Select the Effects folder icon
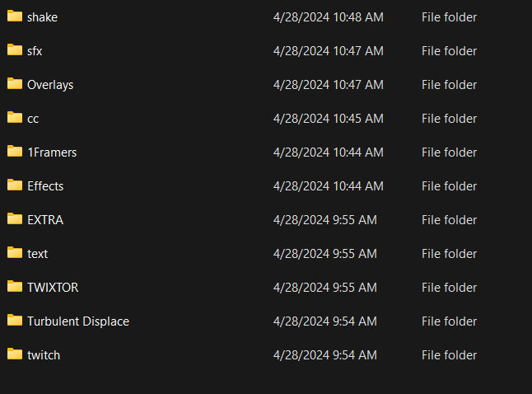 [x=15, y=185]
